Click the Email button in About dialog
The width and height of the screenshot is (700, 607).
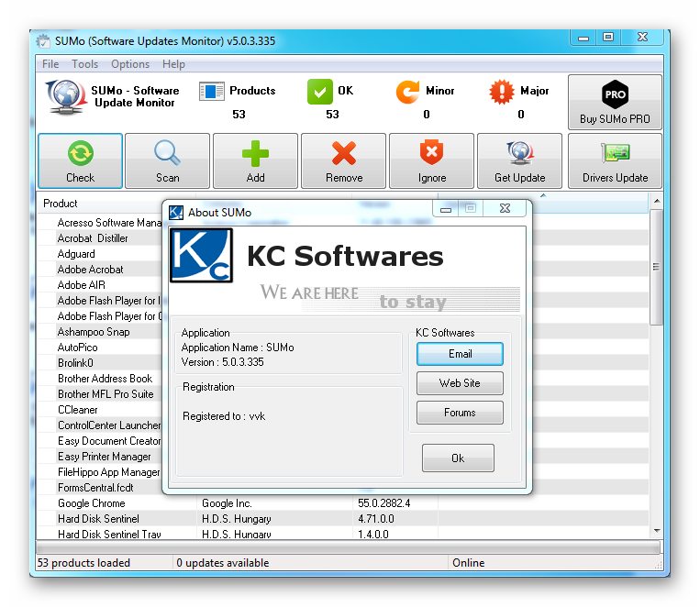(x=460, y=354)
